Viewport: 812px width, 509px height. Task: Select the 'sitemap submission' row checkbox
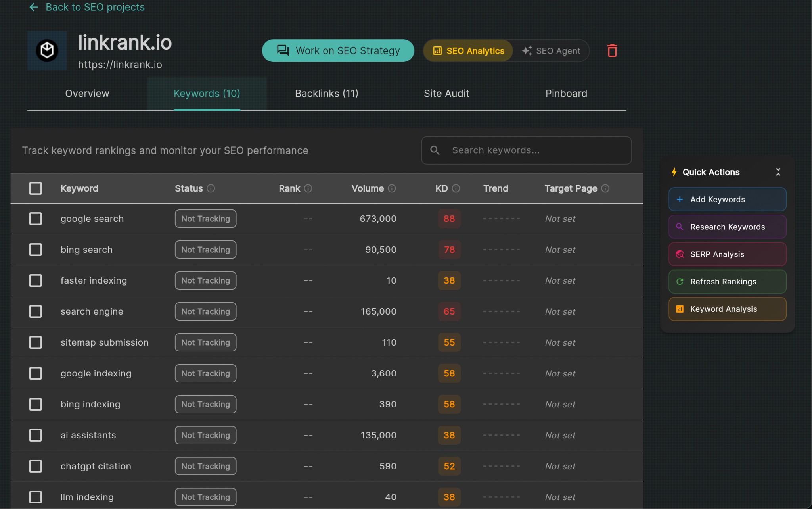pos(36,342)
